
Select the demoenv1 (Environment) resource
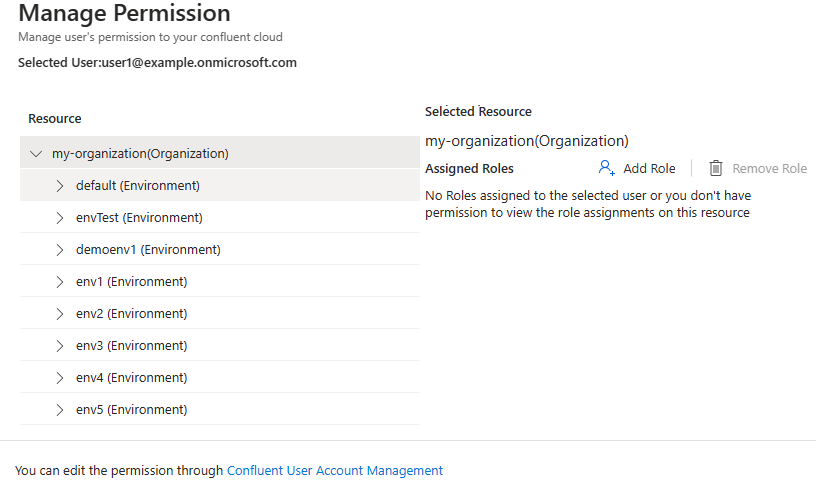[x=148, y=250]
